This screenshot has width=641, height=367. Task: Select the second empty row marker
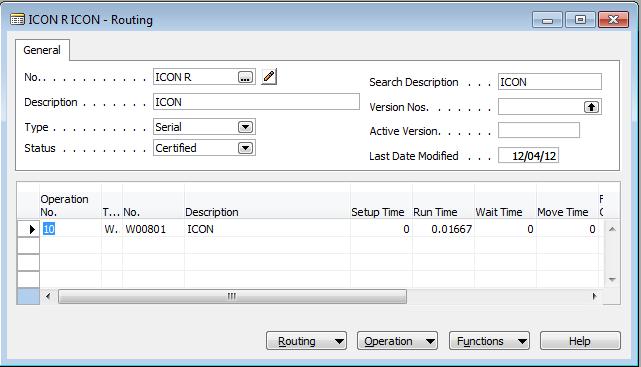coord(29,262)
